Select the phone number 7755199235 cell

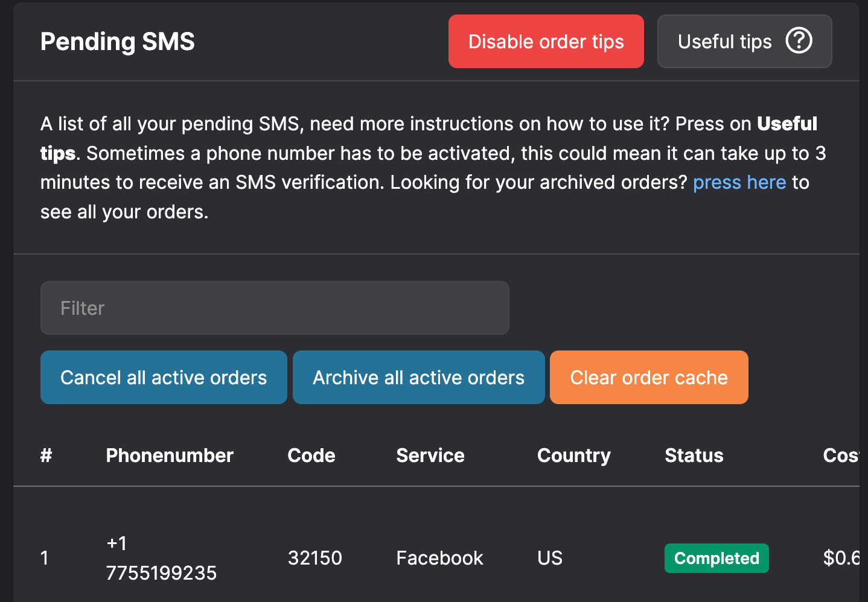coord(161,572)
